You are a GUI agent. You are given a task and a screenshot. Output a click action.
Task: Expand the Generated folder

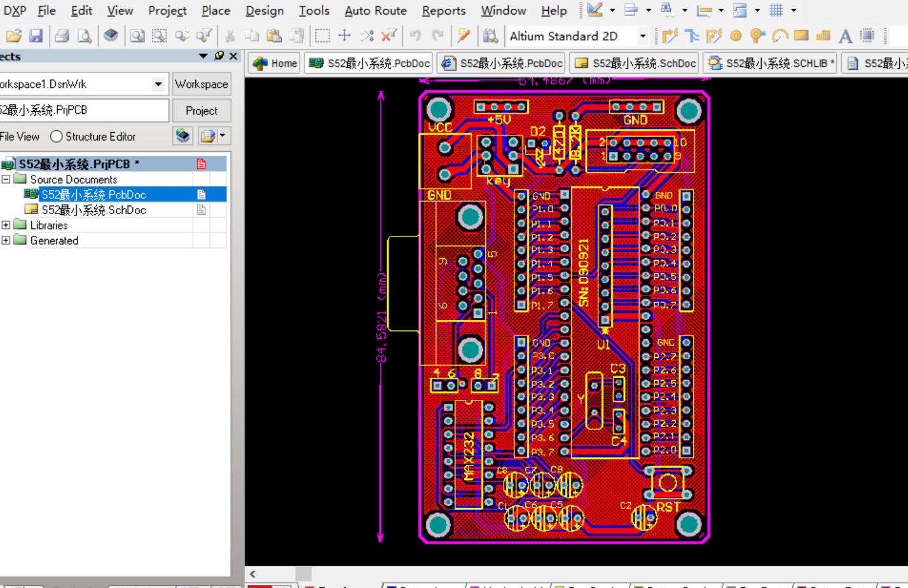pos(6,240)
